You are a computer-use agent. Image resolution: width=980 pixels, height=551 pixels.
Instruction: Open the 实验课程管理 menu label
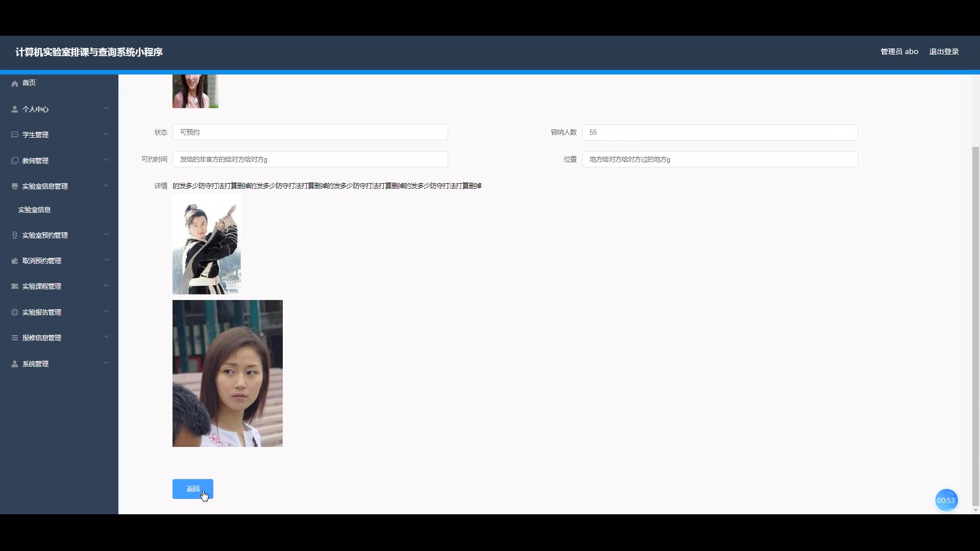click(x=42, y=286)
